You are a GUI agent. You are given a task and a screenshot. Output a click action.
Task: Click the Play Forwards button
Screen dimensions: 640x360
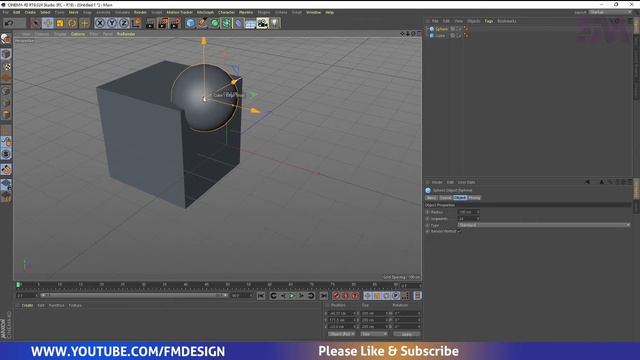point(292,296)
